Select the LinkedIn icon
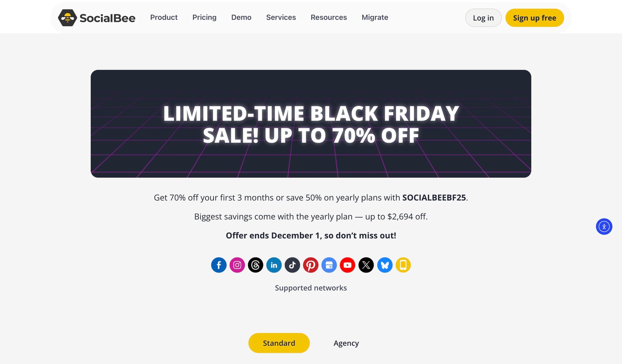This screenshot has height=364, width=622. tap(274, 265)
